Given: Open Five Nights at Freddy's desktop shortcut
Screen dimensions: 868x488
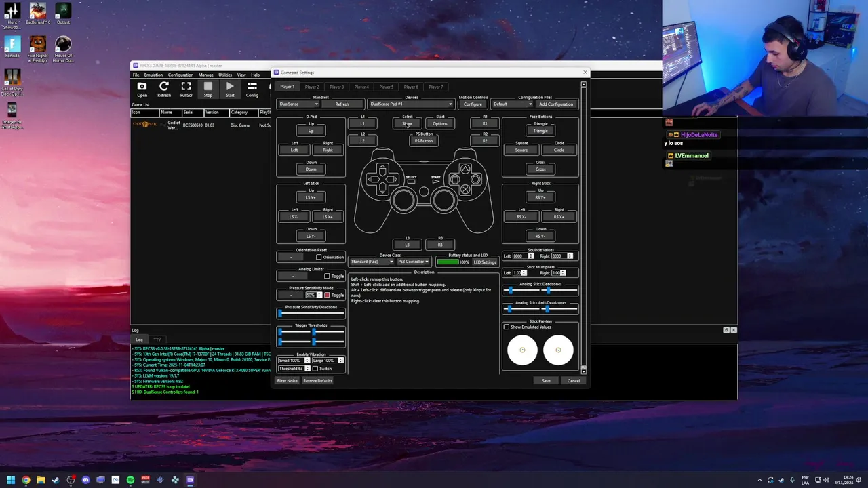Looking at the screenshot, I should (37, 49).
